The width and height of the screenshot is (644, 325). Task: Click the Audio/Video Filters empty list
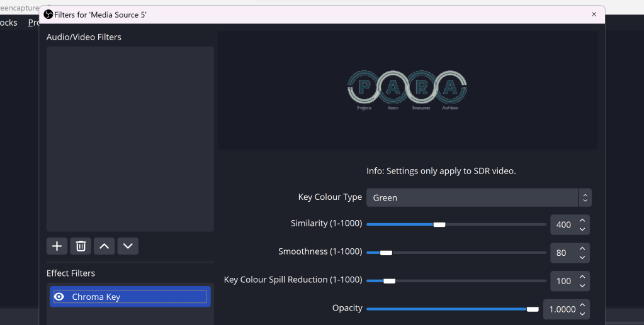pyautogui.click(x=130, y=139)
